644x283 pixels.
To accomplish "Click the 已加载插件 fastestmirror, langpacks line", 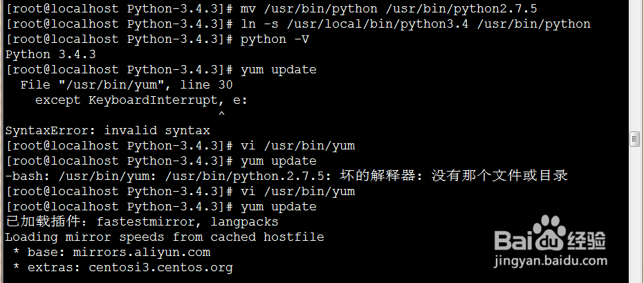I will [141, 222].
